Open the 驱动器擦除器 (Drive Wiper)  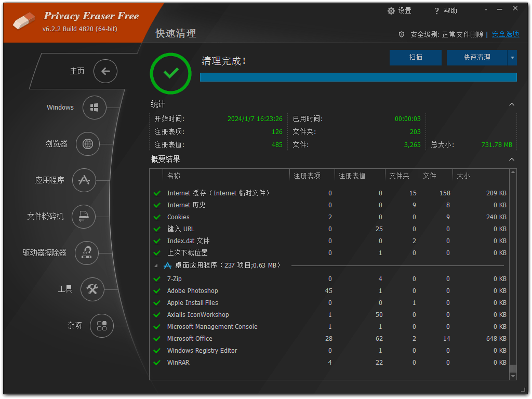(86, 253)
